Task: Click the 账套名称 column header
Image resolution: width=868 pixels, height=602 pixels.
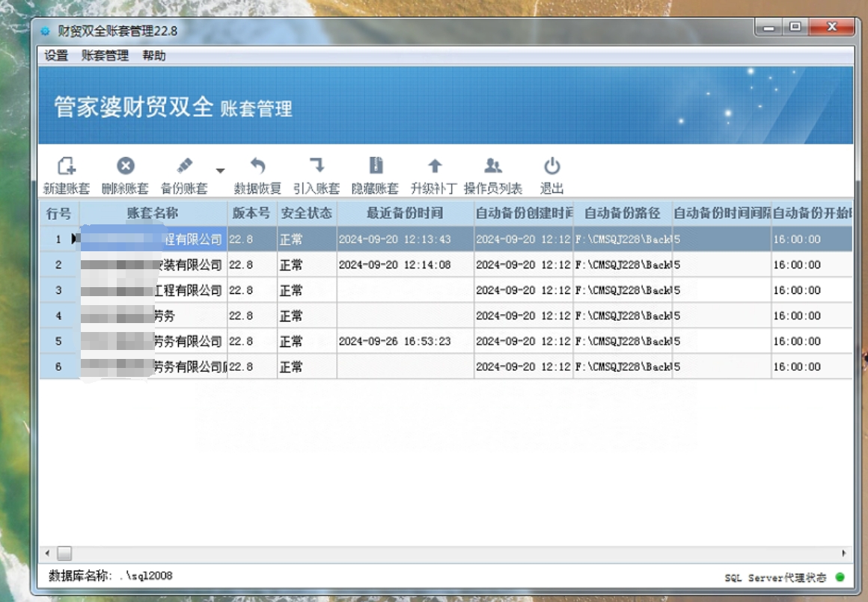Action: (153, 213)
